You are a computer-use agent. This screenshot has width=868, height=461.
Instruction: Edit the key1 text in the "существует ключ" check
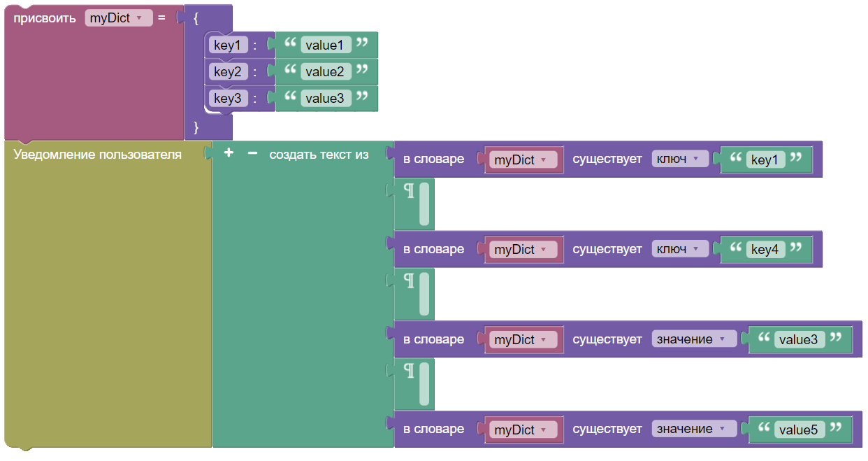[x=765, y=159]
